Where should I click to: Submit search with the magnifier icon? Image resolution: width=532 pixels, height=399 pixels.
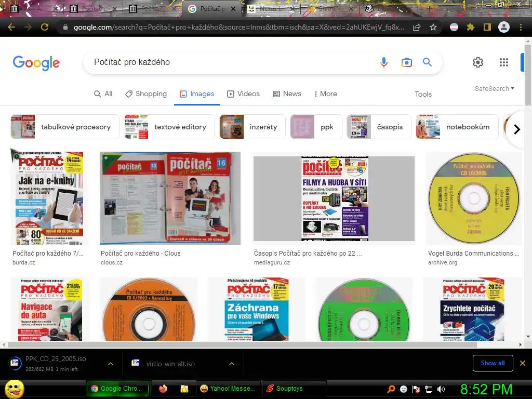coord(427,62)
